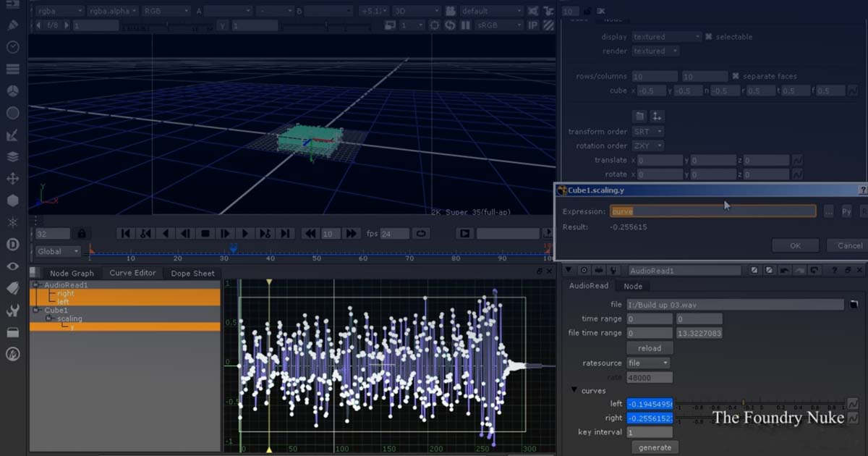Click the pause viewer updates icon
This screenshot has width=868, height=456.
(x=465, y=24)
